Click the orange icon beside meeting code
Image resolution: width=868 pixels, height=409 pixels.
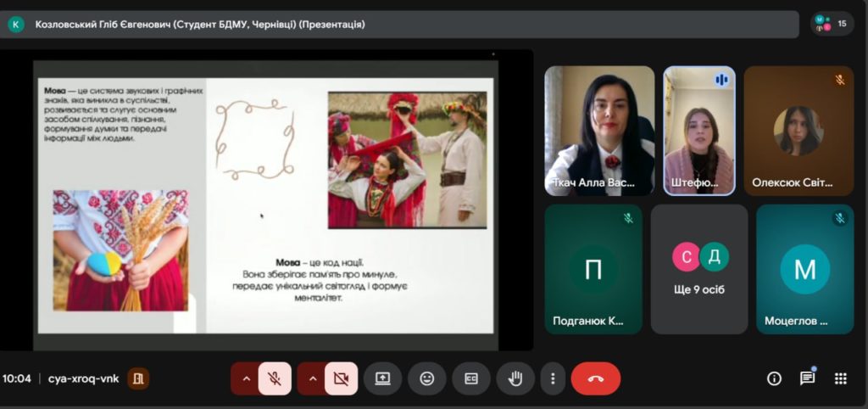pyautogui.click(x=138, y=378)
